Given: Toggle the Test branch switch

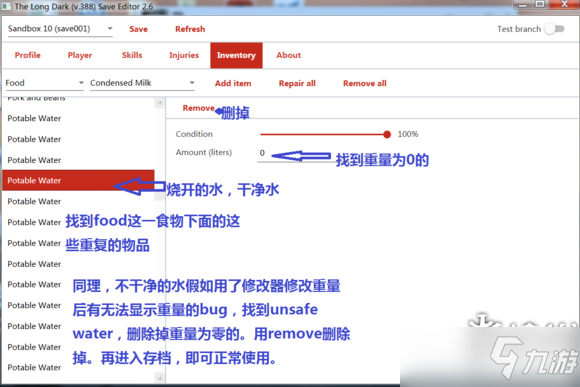Looking at the screenshot, I should click(x=554, y=29).
